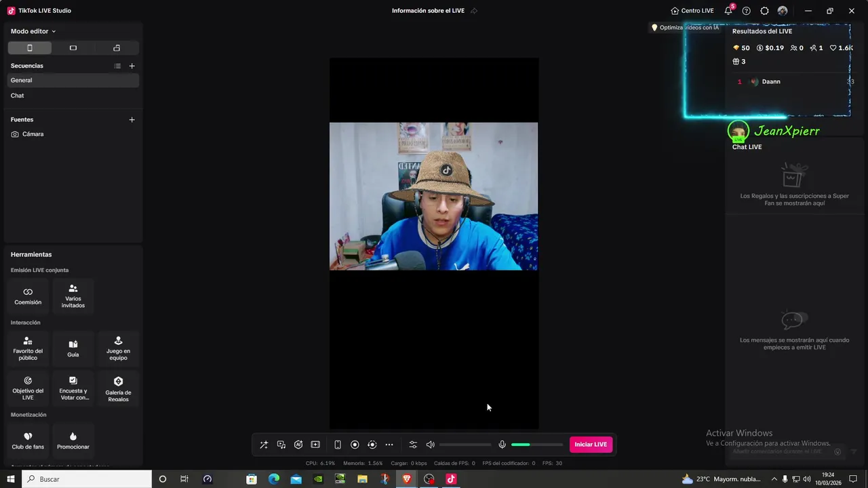Open Juego en equipo tool

coord(118,348)
